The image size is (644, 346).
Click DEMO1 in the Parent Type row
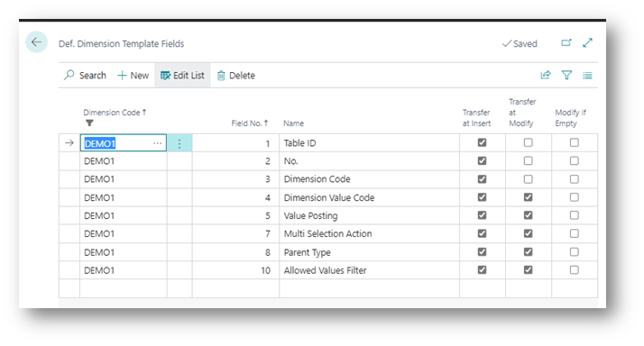click(124, 252)
